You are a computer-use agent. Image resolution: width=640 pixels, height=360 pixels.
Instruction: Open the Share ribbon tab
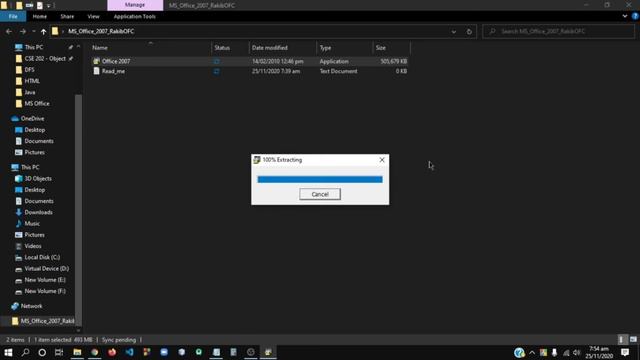pos(67,16)
